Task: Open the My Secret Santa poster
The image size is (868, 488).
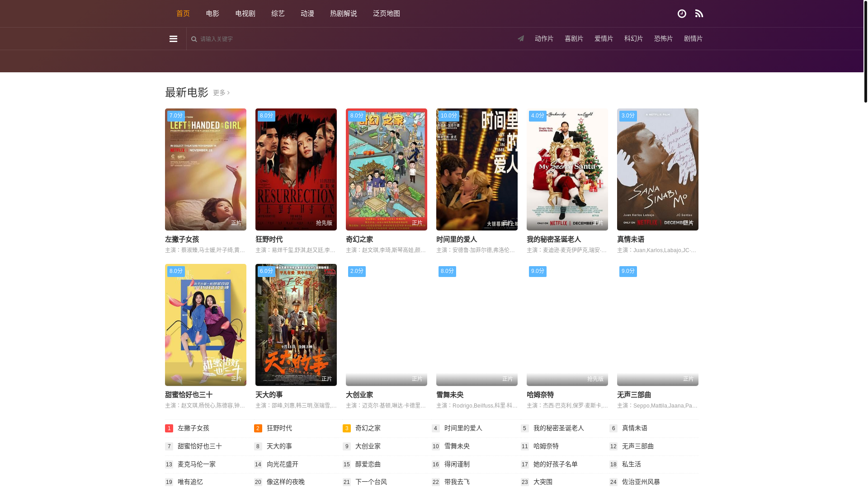Action: pos(567,169)
